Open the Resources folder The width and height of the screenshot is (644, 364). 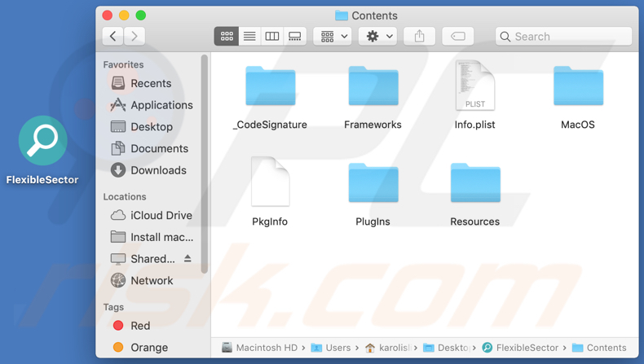coord(475,182)
